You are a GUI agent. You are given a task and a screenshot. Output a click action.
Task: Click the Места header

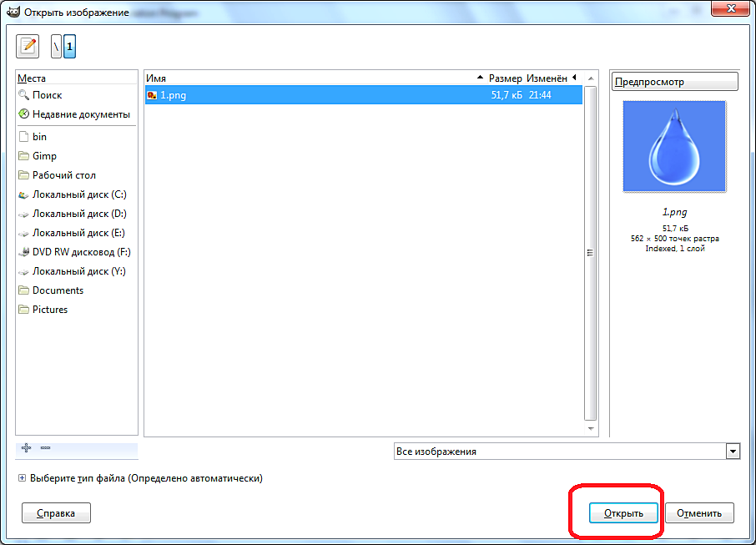77,78
